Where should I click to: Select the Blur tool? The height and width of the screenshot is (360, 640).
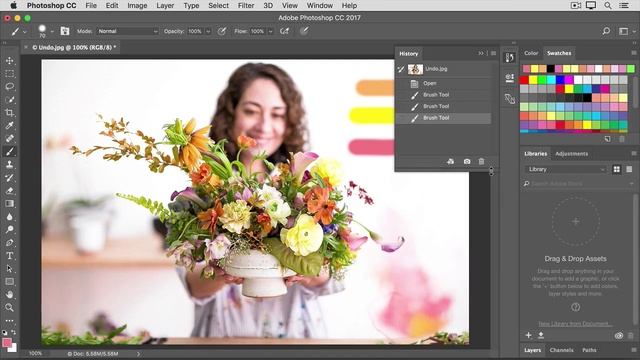tap(10, 216)
